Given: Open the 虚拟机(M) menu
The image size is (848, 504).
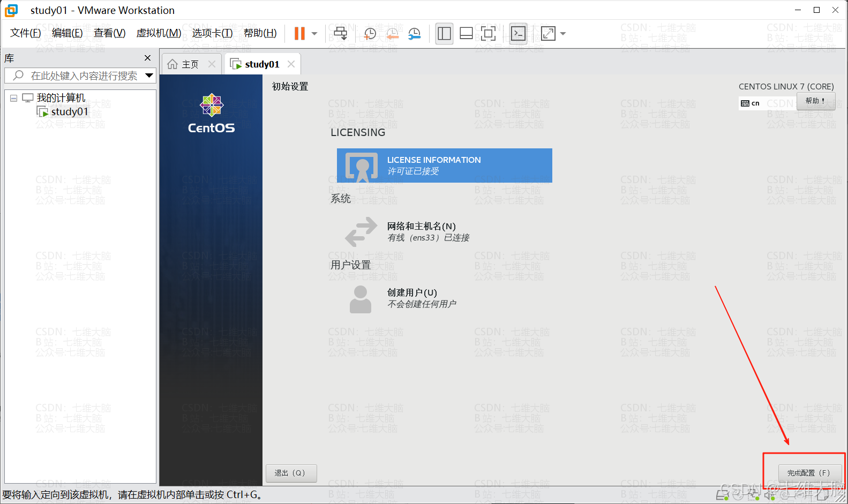Looking at the screenshot, I should point(159,33).
